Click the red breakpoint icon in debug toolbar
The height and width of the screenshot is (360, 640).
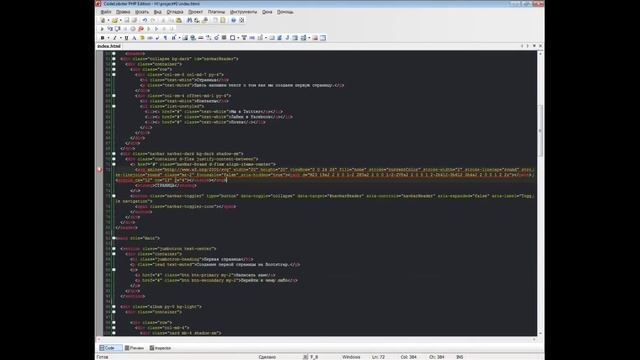141,29
